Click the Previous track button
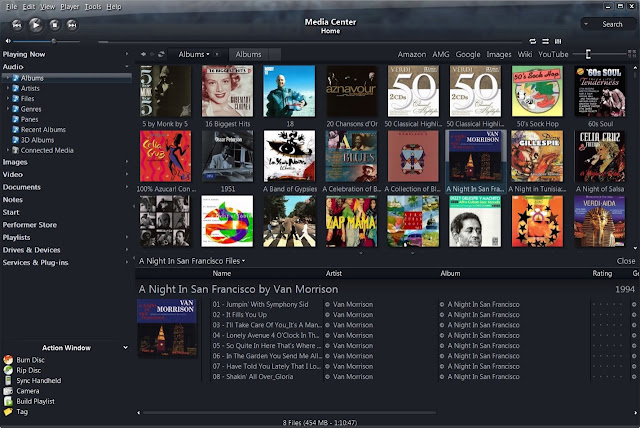Viewport: 640px width, 428px height. (17, 25)
